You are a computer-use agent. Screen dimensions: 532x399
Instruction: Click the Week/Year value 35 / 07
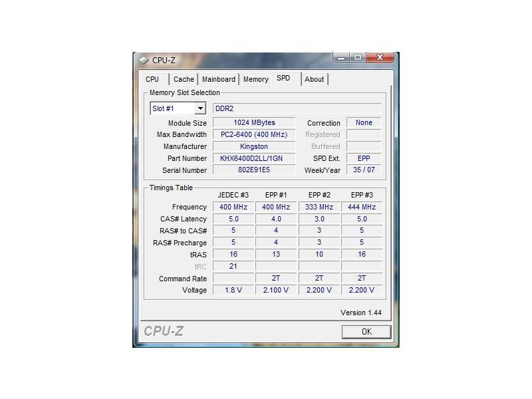(364, 170)
